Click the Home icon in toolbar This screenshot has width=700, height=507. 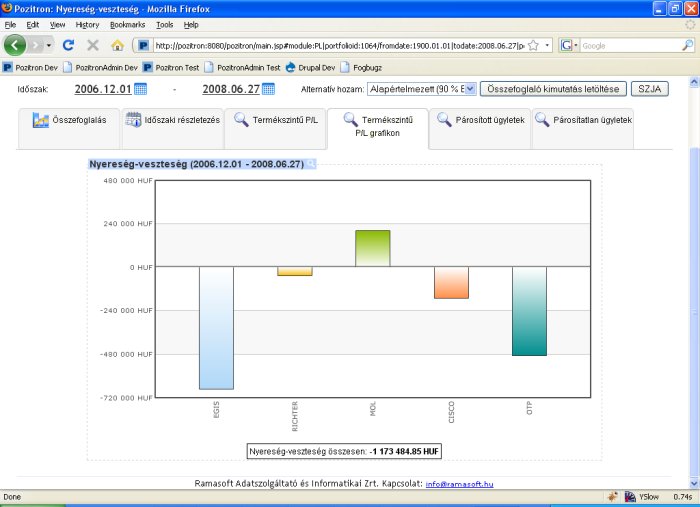tap(117, 45)
